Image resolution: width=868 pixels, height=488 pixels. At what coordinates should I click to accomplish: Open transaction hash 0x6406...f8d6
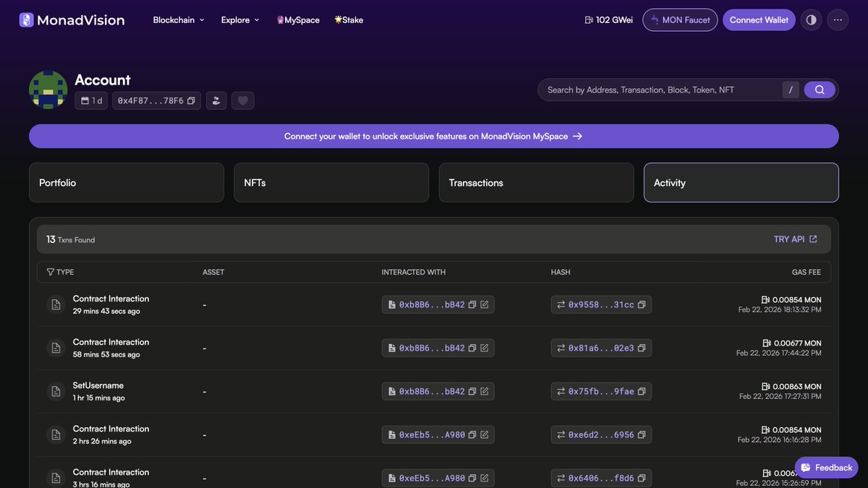pyautogui.click(x=601, y=479)
